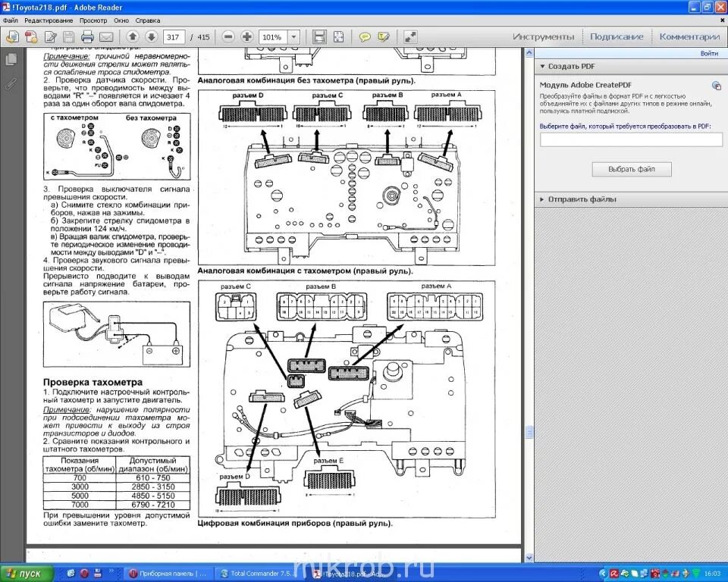The width and height of the screenshot is (728, 582).
Task: Open attachments paperclip panel in left sidebar
Action: coord(11,83)
